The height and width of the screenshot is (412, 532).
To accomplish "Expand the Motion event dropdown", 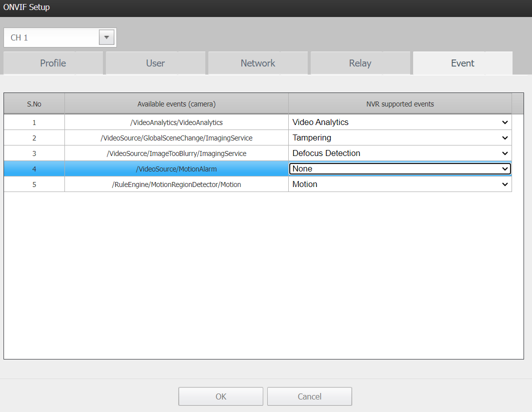I will [x=400, y=184].
